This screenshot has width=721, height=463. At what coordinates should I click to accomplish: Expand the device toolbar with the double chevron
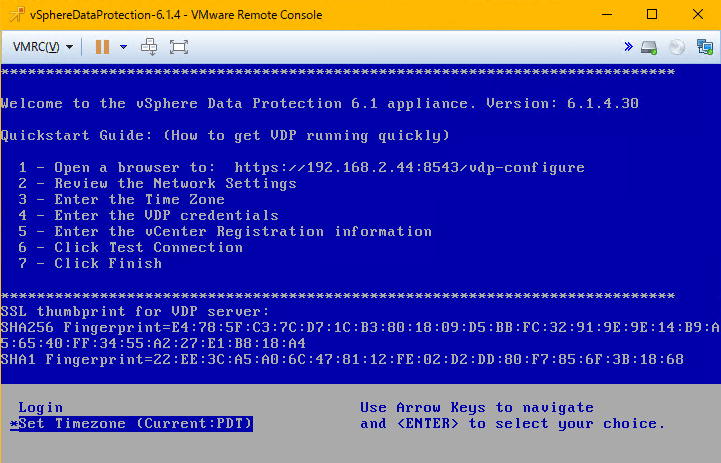tap(628, 46)
